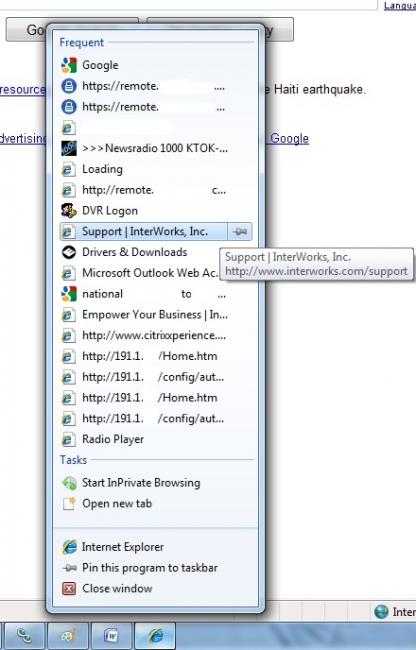
Task: Click the paint palette taskbar button
Action: tap(68, 635)
